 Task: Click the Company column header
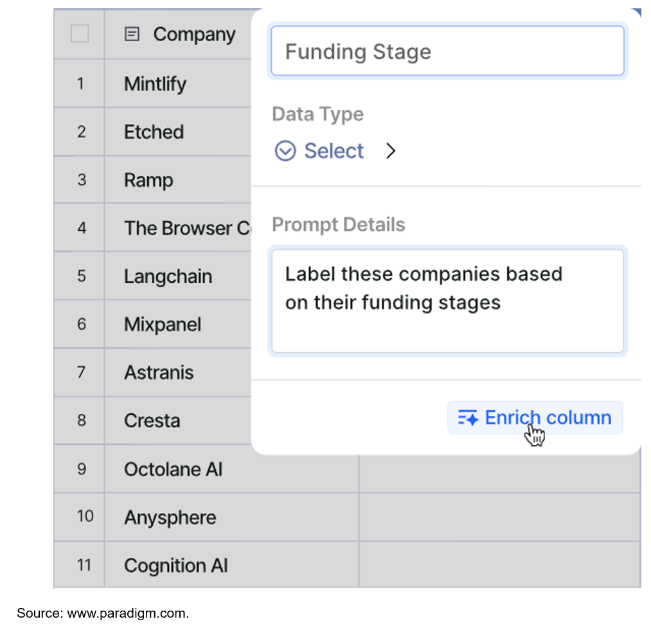point(194,34)
